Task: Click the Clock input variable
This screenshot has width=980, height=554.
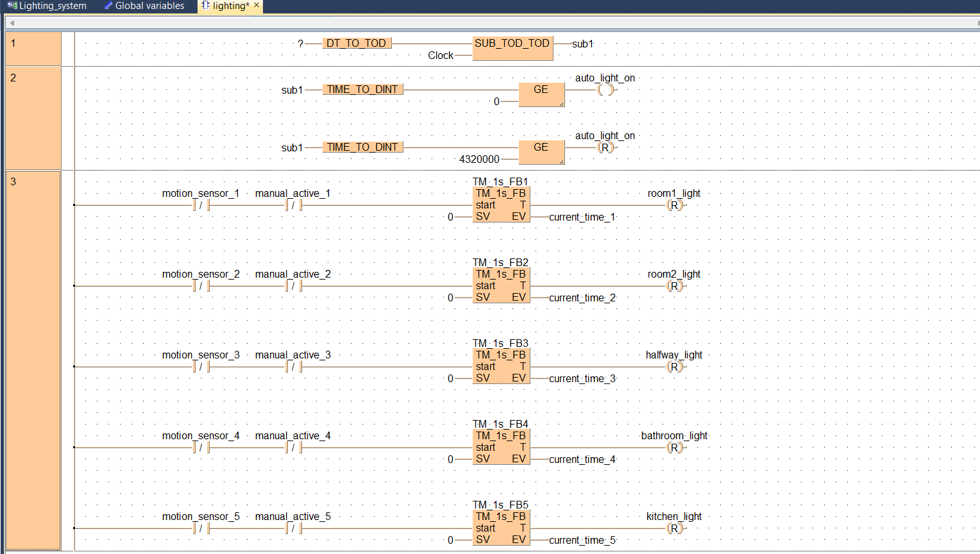Action: [441, 56]
